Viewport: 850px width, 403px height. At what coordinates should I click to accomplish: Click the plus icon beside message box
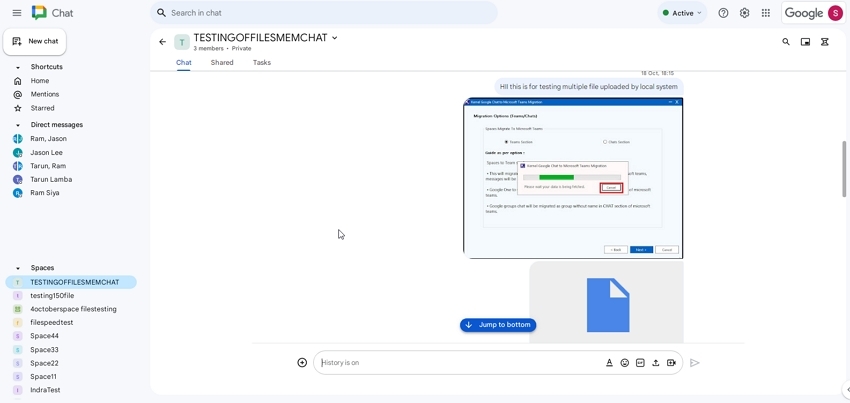point(302,362)
